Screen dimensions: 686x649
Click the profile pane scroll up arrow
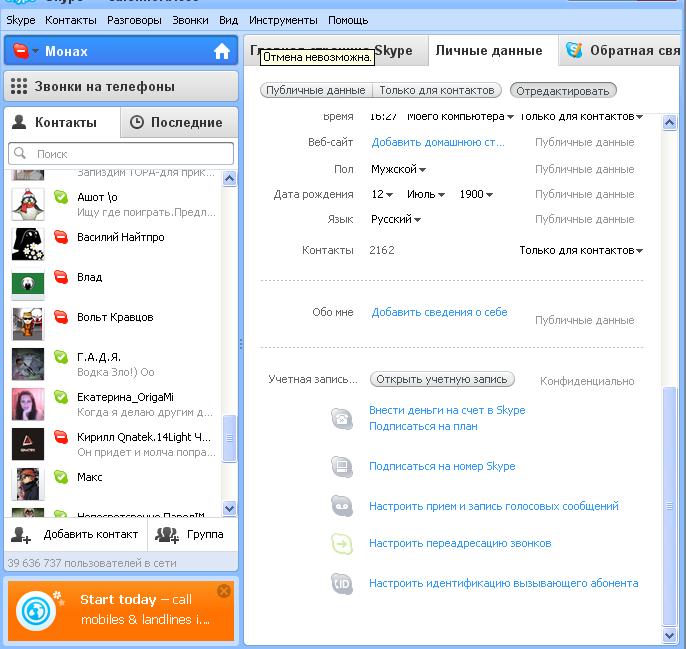[x=669, y=122]
